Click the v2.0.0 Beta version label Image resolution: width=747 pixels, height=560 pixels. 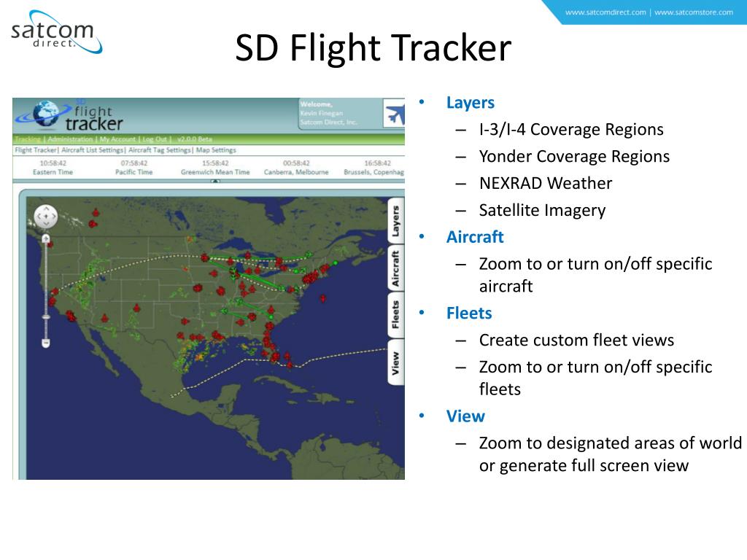[x=194, y=139]
